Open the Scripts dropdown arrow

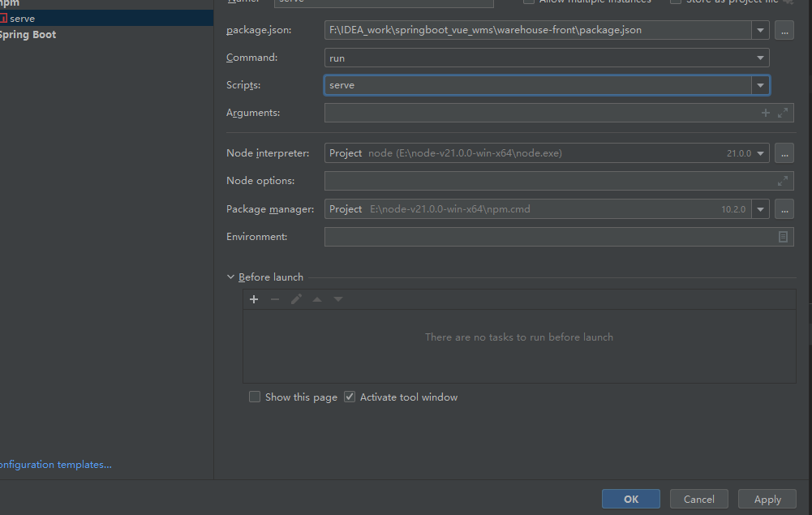pos(760,85)
